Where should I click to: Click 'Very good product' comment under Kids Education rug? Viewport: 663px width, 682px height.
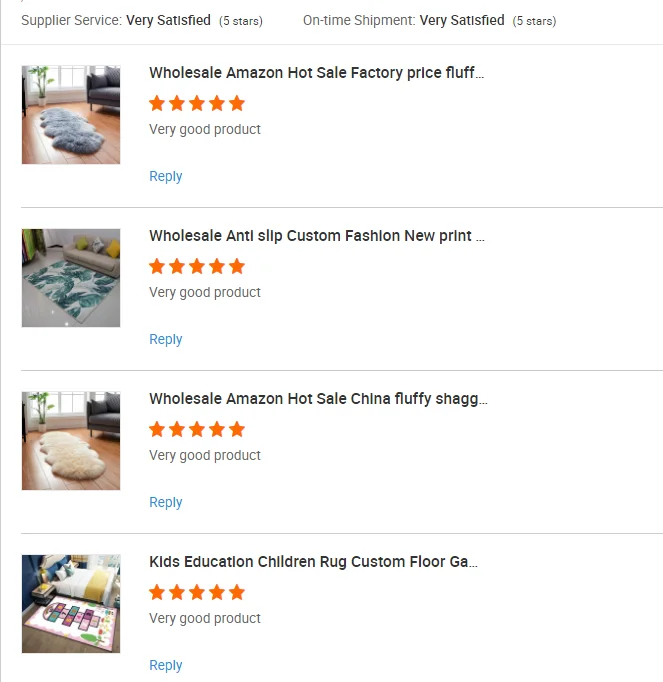[x=205, y=618]
